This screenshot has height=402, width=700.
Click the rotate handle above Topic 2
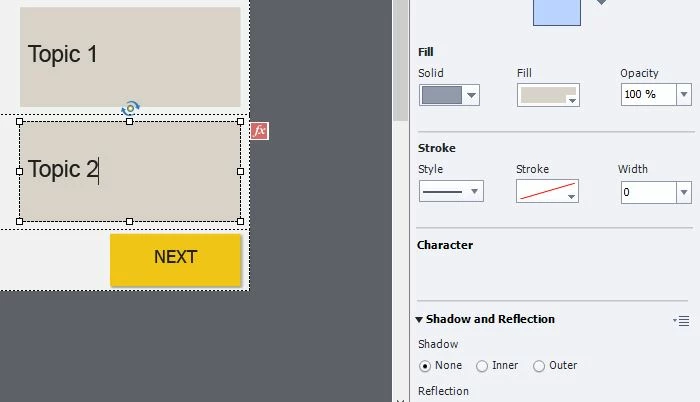click(x=130, y=108)
